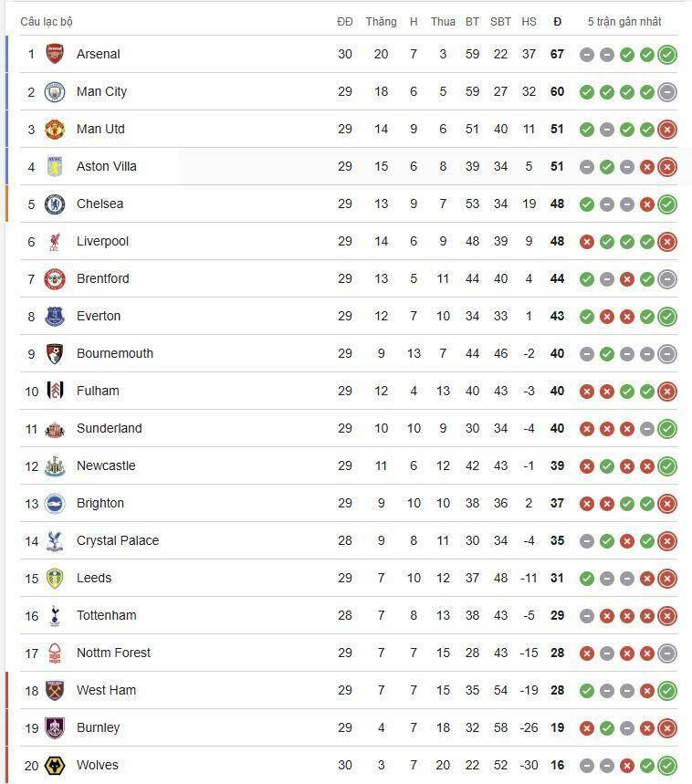Click the Chelsea club crest
The height and width of the screenshot is (784, 692).
(x=55, y=204)
